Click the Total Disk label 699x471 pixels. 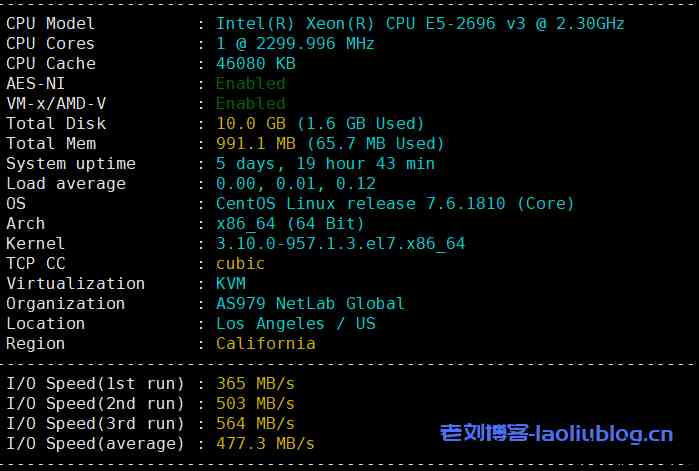tap(56, 123)
